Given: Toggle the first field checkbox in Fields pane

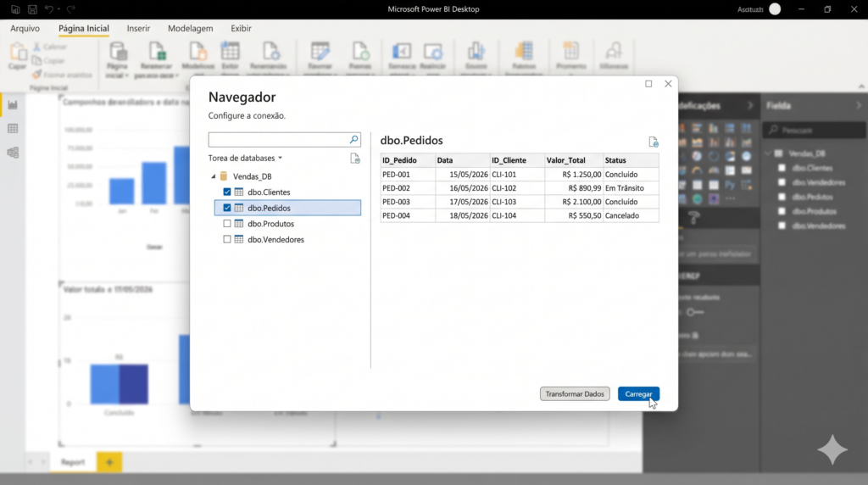Looking at the screenshot, I should point(782,168).
